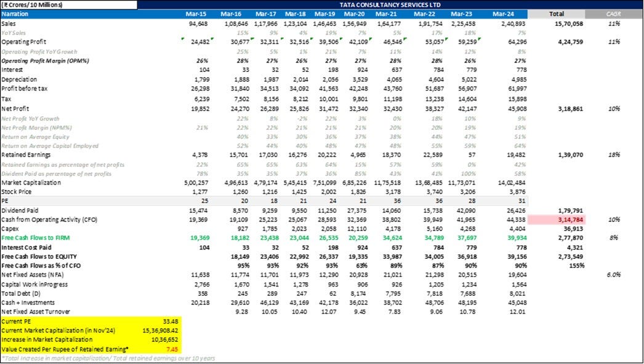
Task: Select Free Cash Flows as % of CFO label
Action: click(41, 266)
